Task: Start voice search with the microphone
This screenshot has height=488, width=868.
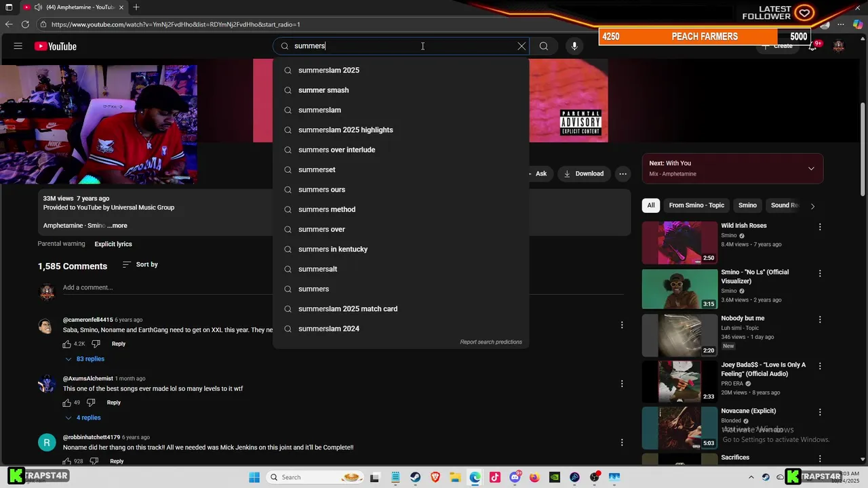Action: (574, 46)
